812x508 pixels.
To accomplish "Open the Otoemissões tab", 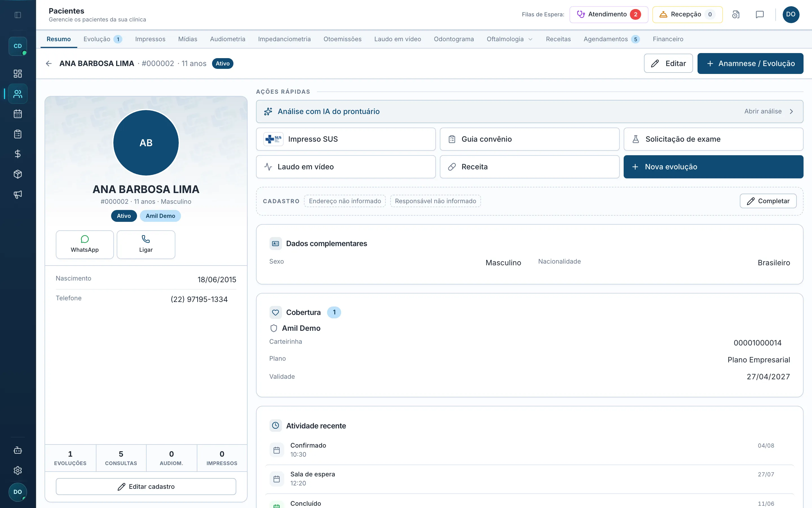I will point(342,39).
